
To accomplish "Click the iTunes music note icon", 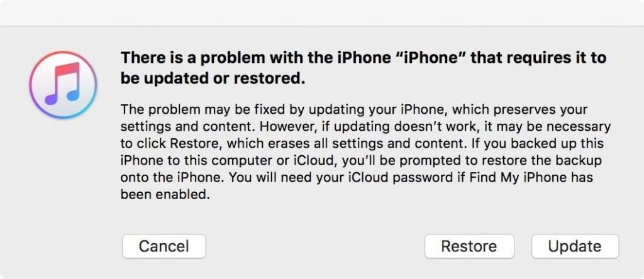I will [x=63, y=85].
